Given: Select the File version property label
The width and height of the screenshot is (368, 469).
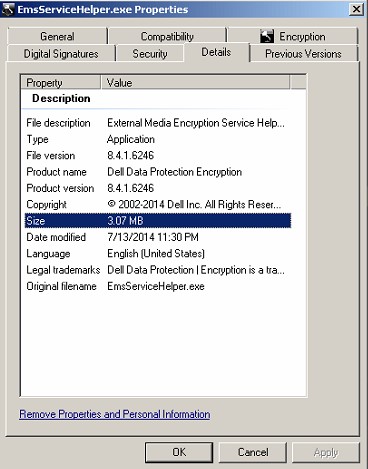Looking at the screenshot, I should pyautogui.click(x=51, y=156).
